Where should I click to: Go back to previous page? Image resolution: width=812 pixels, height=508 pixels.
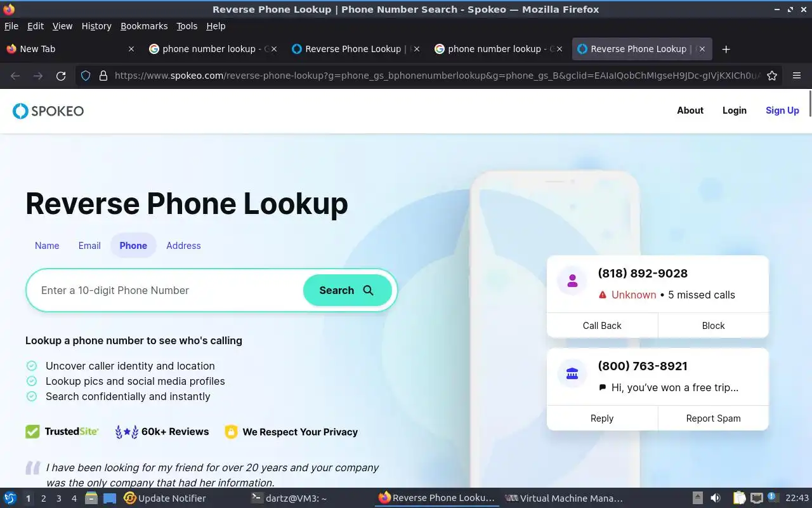[x=15, y=76]
